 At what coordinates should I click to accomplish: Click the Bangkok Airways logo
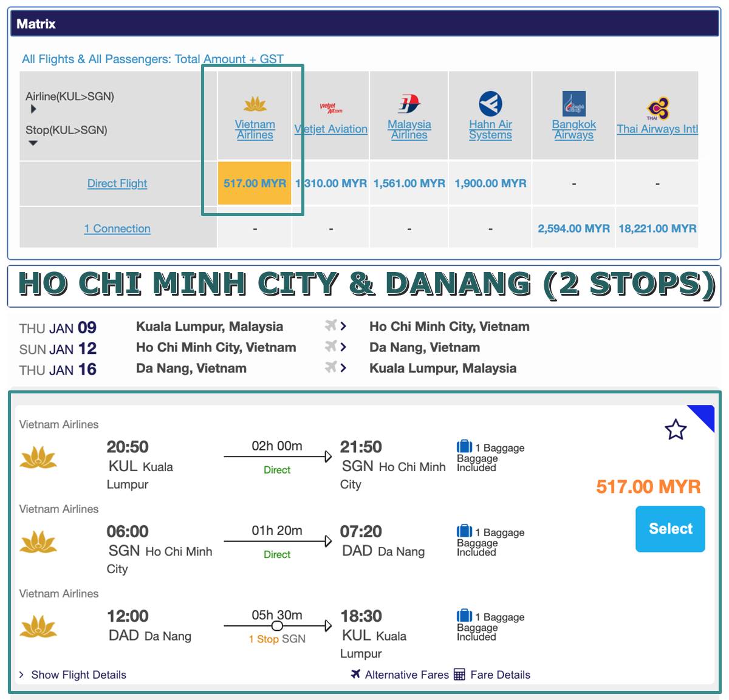[x=574, y=104]
